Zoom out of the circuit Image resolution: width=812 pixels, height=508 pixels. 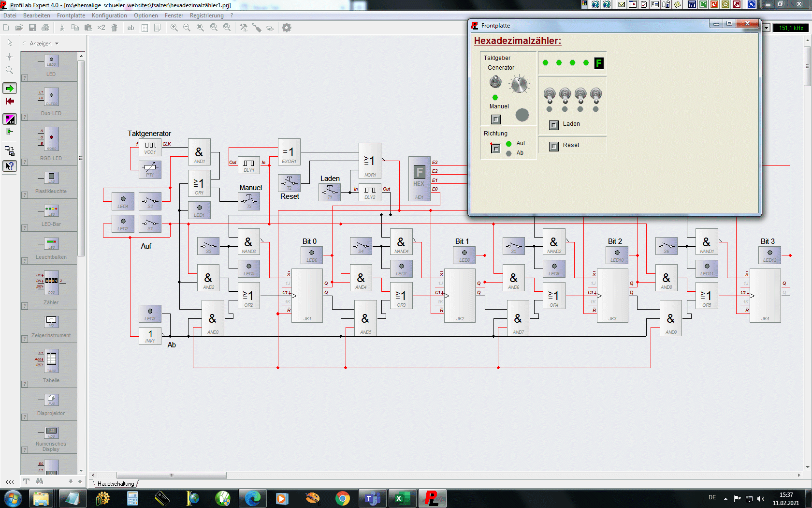(187, 28)
